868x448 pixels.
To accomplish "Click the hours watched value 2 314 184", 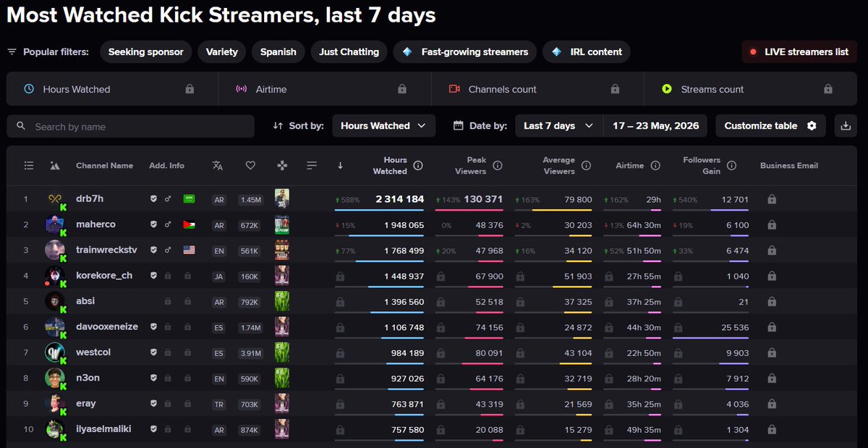I will 399,199.
